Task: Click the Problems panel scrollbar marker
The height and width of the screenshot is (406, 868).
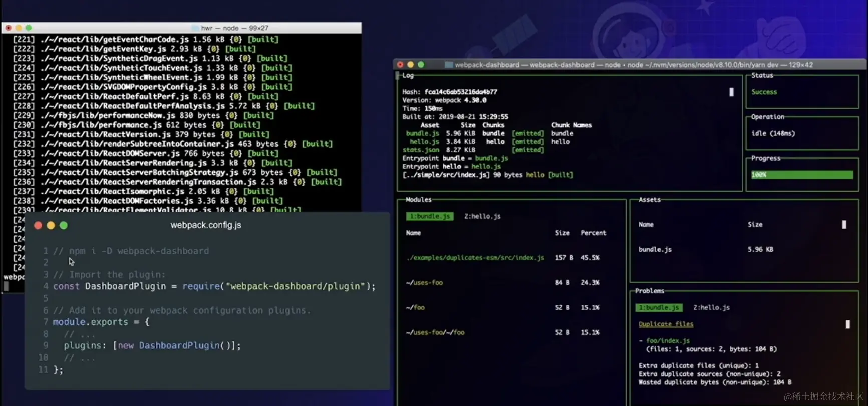Action: click(847, 324)
